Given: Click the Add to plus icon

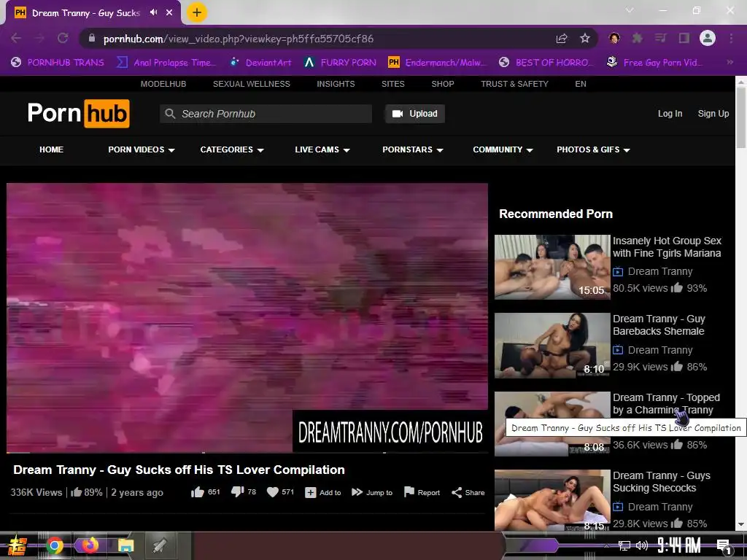Looking at the screenshot, I should click(310, 492).
